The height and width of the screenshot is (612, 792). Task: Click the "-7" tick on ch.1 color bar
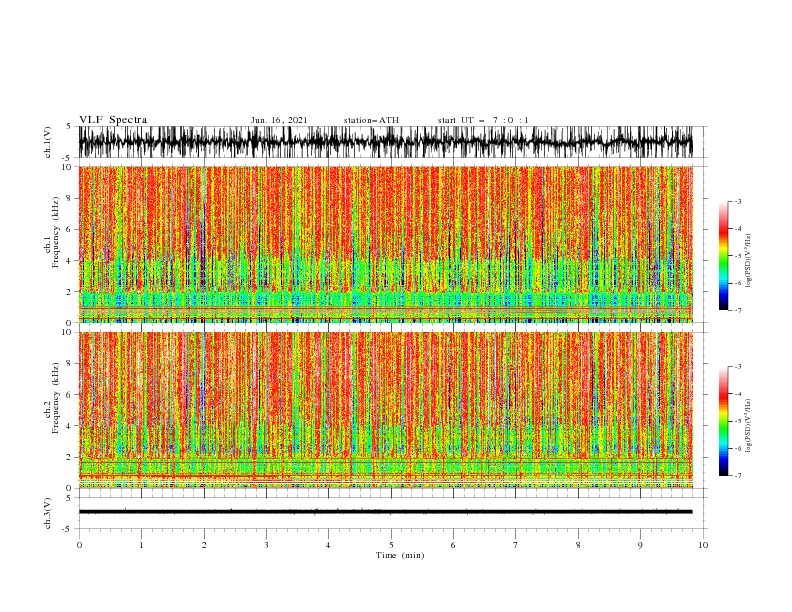(x=737, y=310)
